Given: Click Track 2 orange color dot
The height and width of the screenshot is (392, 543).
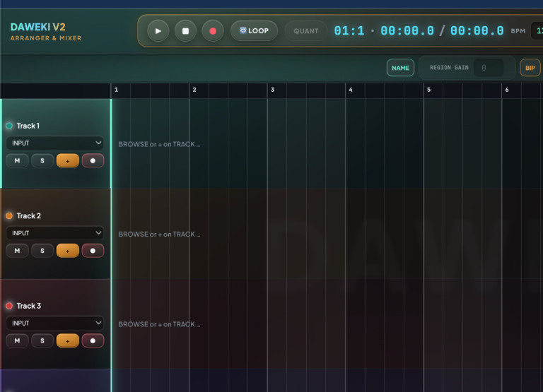Looking at the screenshot, I should click(9, 215).
